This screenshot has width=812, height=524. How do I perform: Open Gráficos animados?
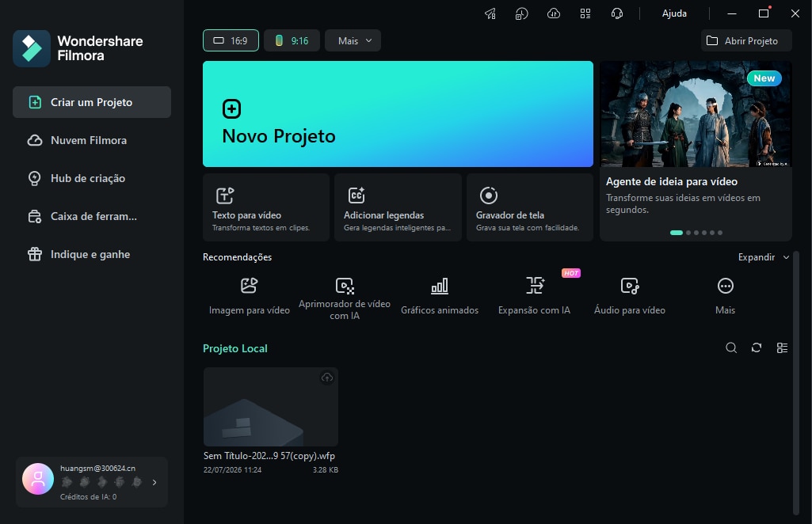(440, 295)
